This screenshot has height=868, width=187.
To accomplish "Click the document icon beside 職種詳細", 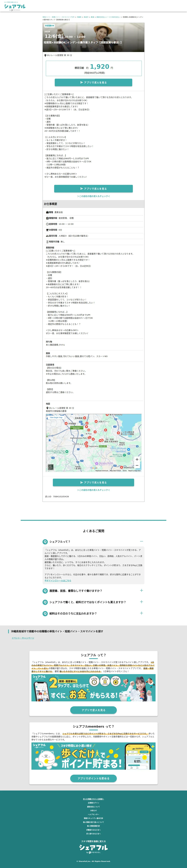I will point(47,218).
